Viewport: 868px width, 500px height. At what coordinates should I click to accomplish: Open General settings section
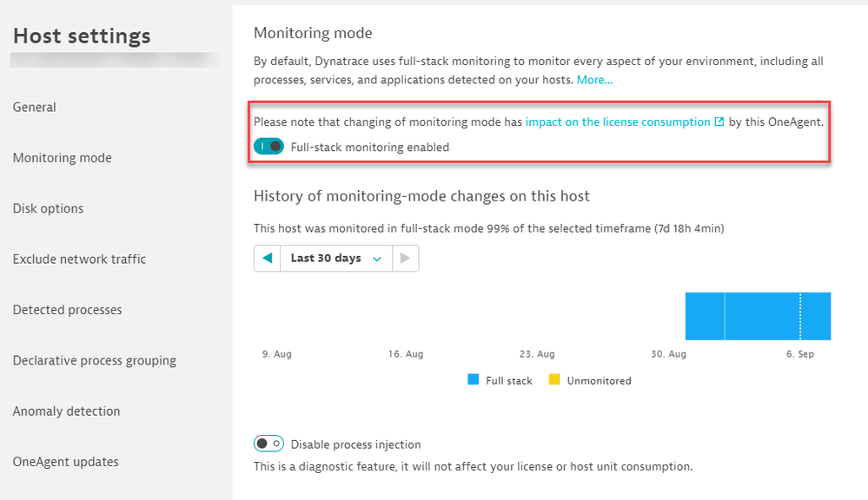tap(35, 108)
